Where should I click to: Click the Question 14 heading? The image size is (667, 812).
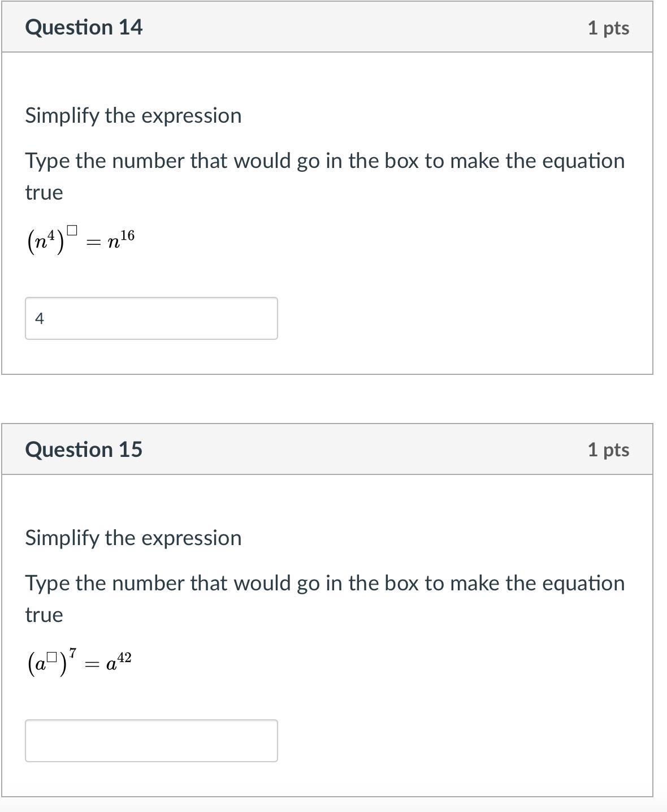(84, 27)
